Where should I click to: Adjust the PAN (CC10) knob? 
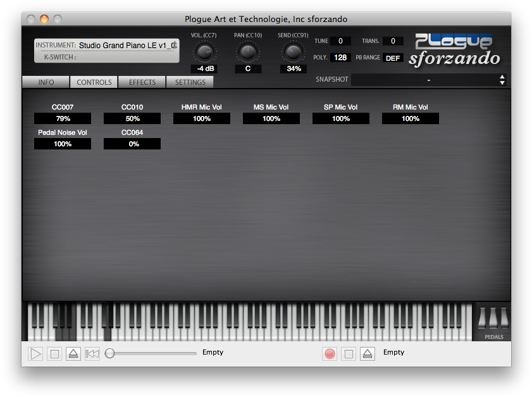tap(248, 52)
